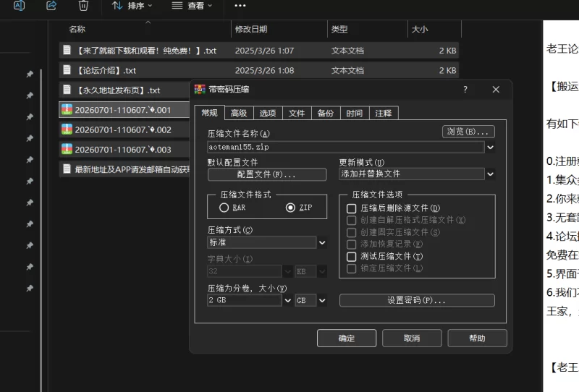Click the 文本文档 type cell of 【论坛介绍】.txt

tap(347, 70)
